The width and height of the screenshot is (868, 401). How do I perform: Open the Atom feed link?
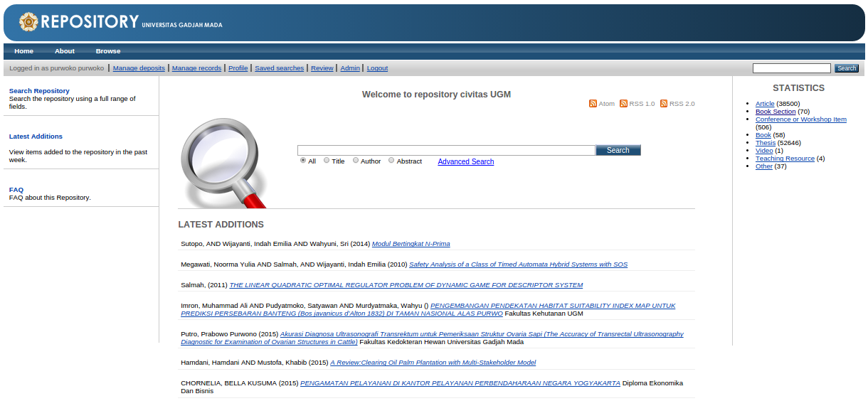pyautogui.click(x=606, y=104)
